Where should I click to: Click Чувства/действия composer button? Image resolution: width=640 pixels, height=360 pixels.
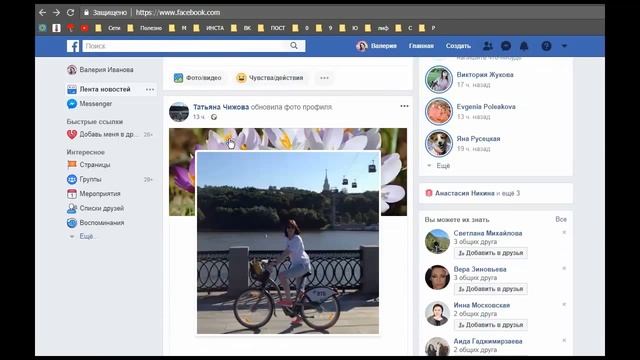click(x=270, y=78)
